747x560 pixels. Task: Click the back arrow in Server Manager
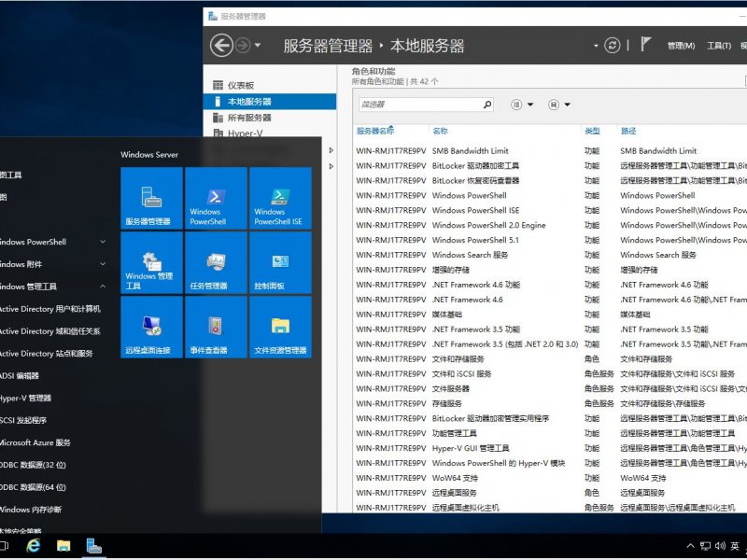[x=221, y=46]
